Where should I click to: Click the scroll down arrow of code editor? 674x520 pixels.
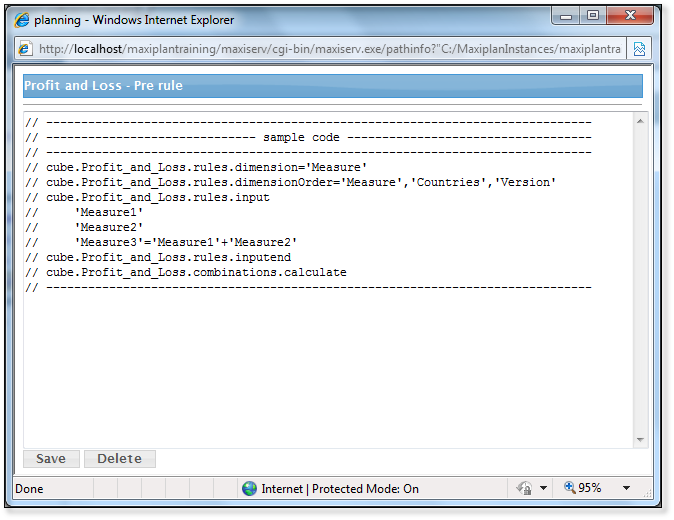point(641,439)
